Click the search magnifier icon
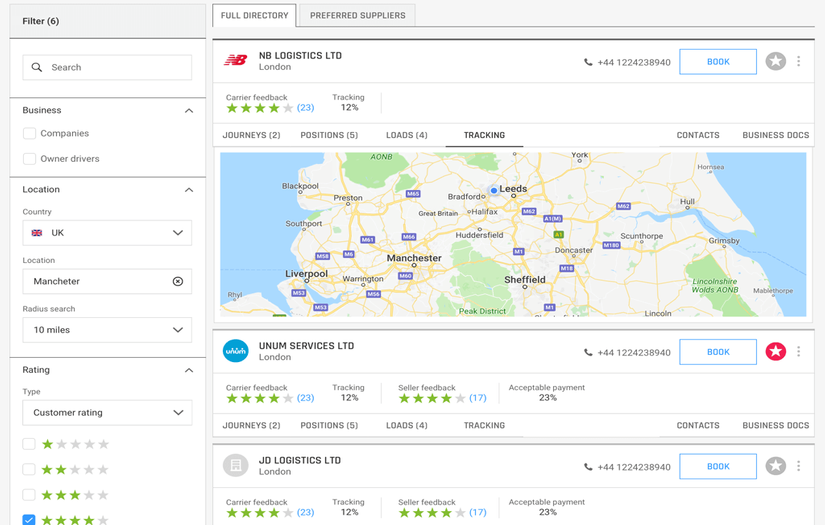Image resolution: width=825 pixels, height=525 pixels. point(37,67)
